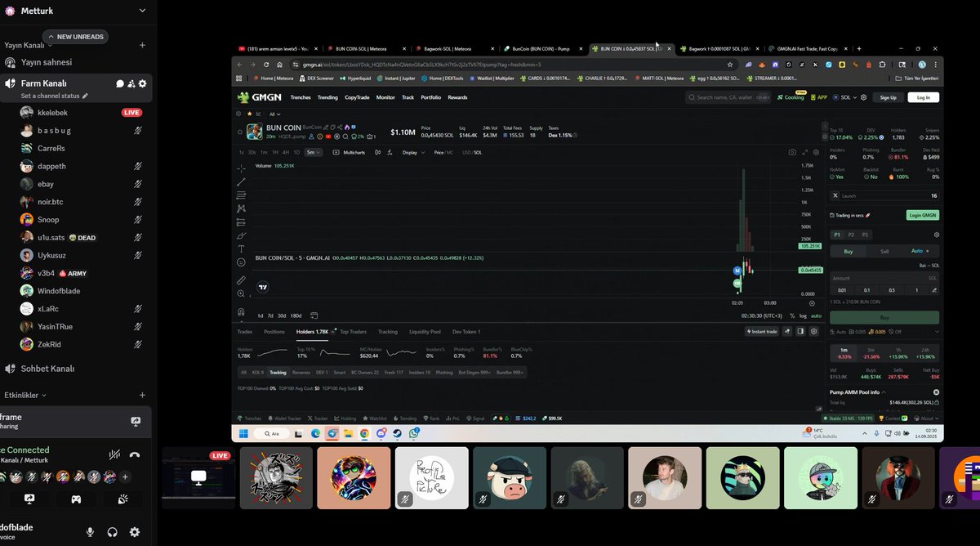The image size is (980, 546).
Task: Expand the Metturk server dropdown
Action: (142, 11)
